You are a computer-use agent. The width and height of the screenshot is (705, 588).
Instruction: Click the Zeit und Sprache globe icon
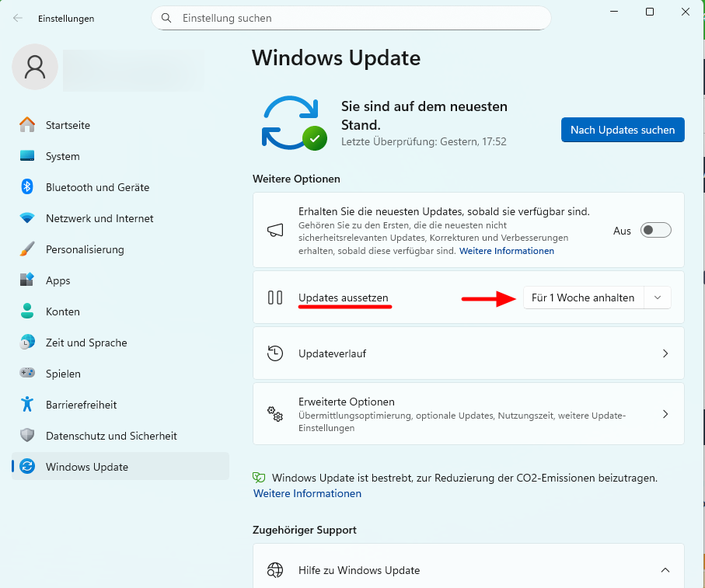[x=27, y=343]
